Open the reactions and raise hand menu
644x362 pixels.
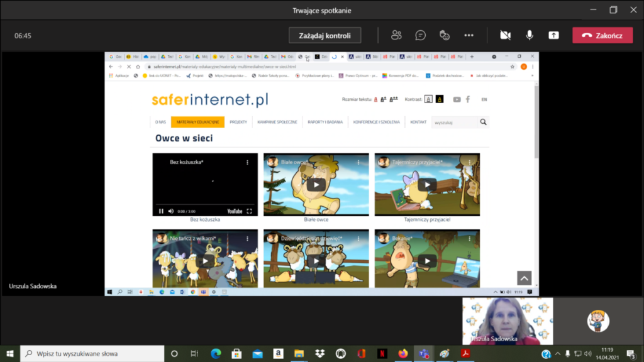tap(445, 35)
